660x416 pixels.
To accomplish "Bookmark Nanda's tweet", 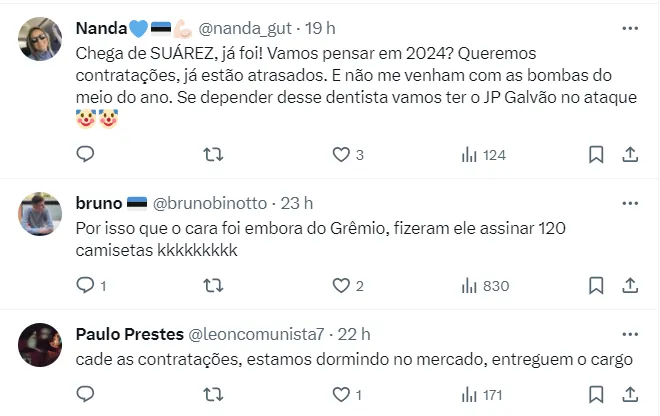I will [x=596, y=154].
